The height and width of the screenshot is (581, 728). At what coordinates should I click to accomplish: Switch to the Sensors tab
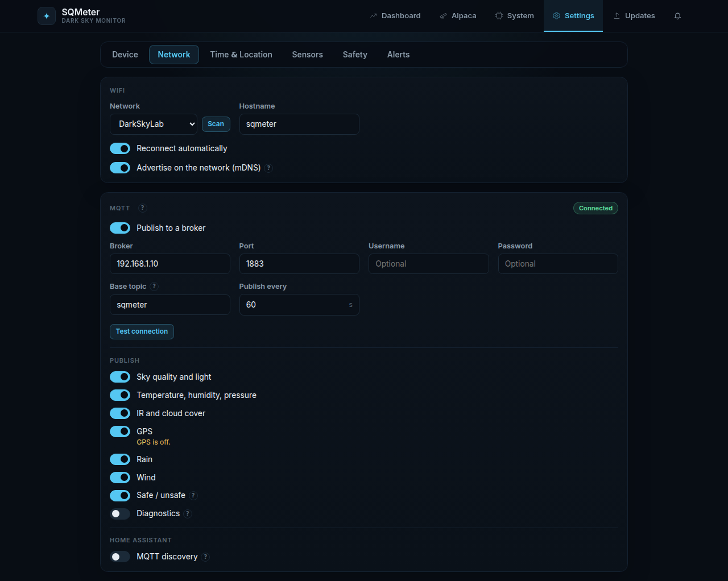(308, 55)
